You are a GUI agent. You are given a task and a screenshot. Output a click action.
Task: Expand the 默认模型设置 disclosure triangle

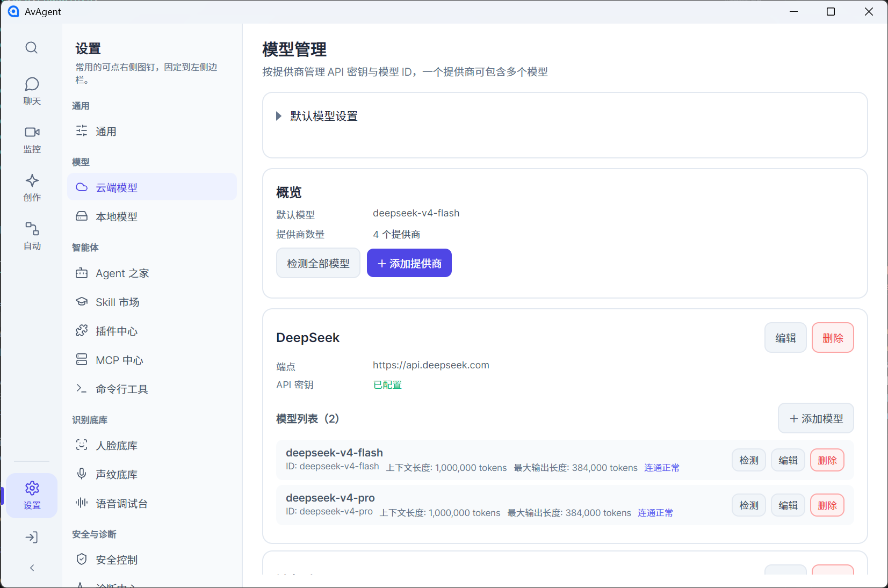tap(278, 116)
